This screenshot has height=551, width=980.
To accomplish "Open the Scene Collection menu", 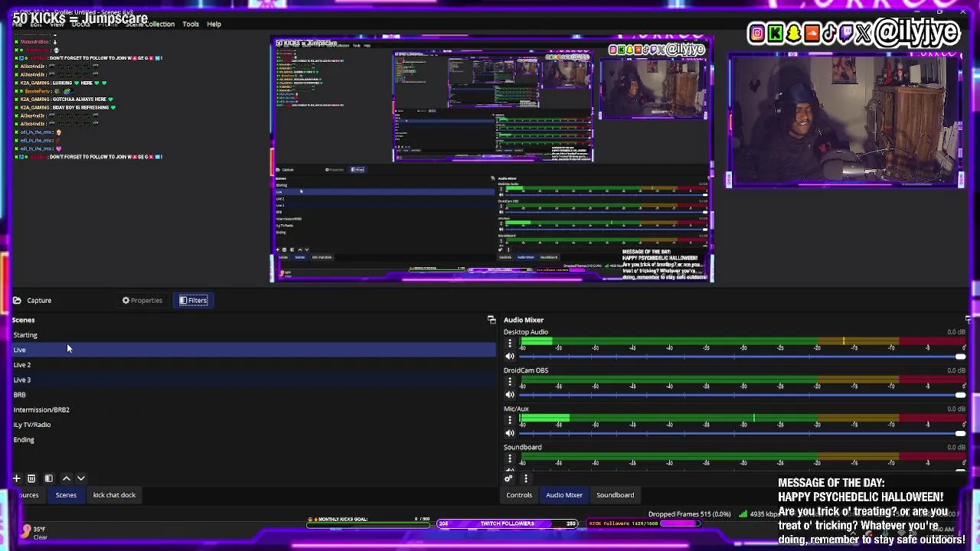I will [x=150, y=24].
